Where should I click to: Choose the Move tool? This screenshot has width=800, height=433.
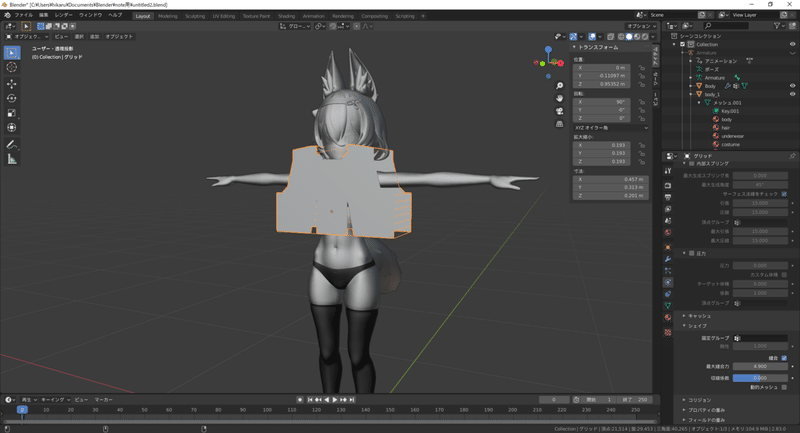pos(12,84)
